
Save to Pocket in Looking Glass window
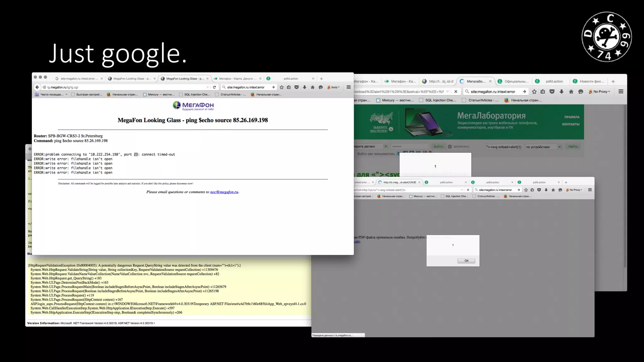pos(297,87)
